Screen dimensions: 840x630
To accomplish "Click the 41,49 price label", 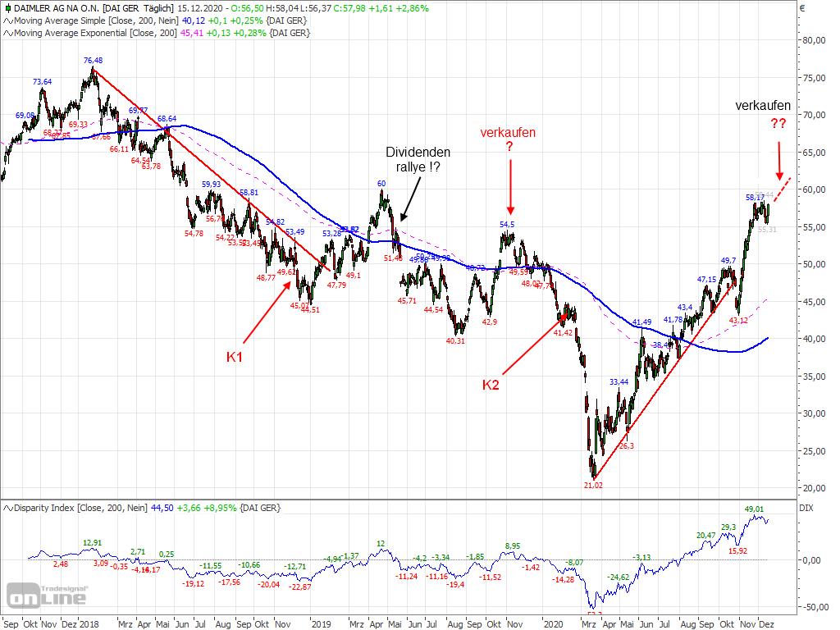I will pyautogui.click(x=641, y=322).
